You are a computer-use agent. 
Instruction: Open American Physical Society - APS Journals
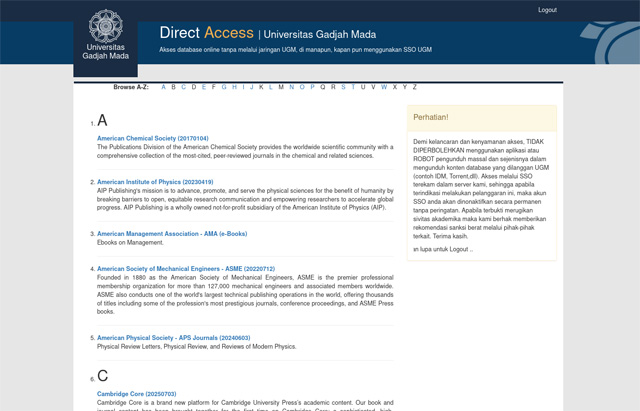(x=173, y=338)
